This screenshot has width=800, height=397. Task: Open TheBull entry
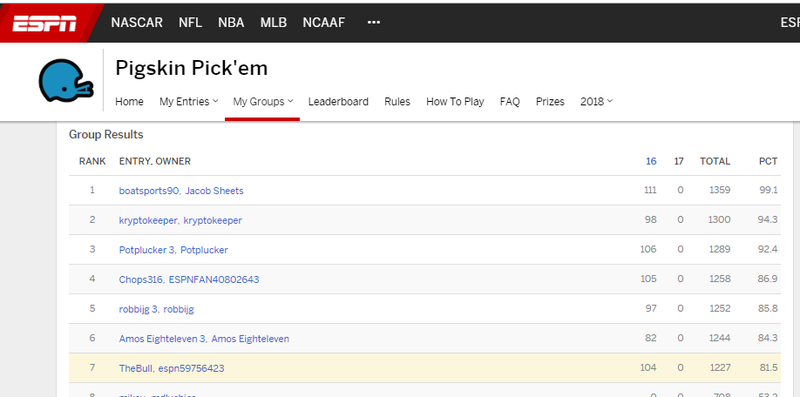(136, 368)
